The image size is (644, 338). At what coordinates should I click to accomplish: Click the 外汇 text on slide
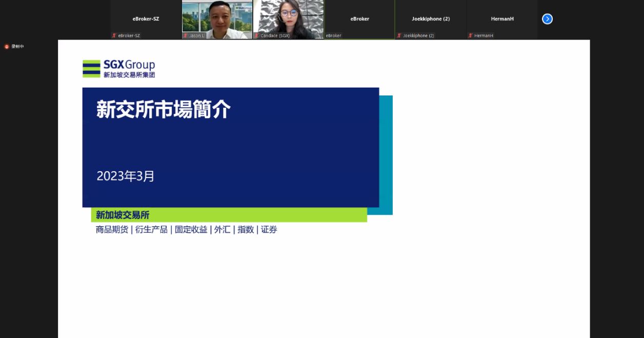pyautogui.click(x=222, y=230)
